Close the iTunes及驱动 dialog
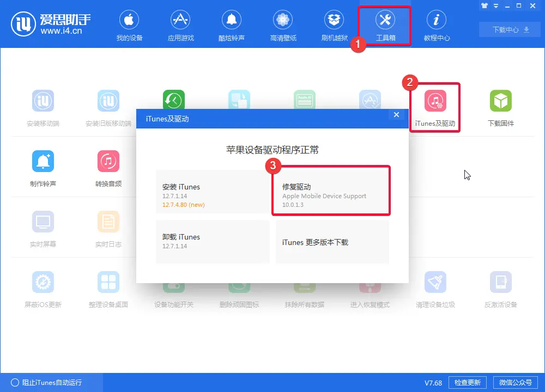The image size is (545, 392). tap(396, 115)
